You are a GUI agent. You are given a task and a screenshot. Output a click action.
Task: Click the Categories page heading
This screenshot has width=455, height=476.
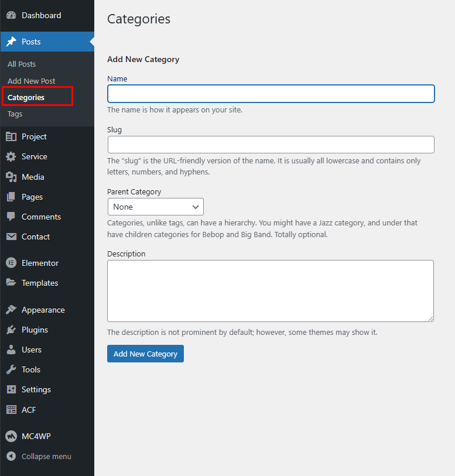tap(139, 19)
